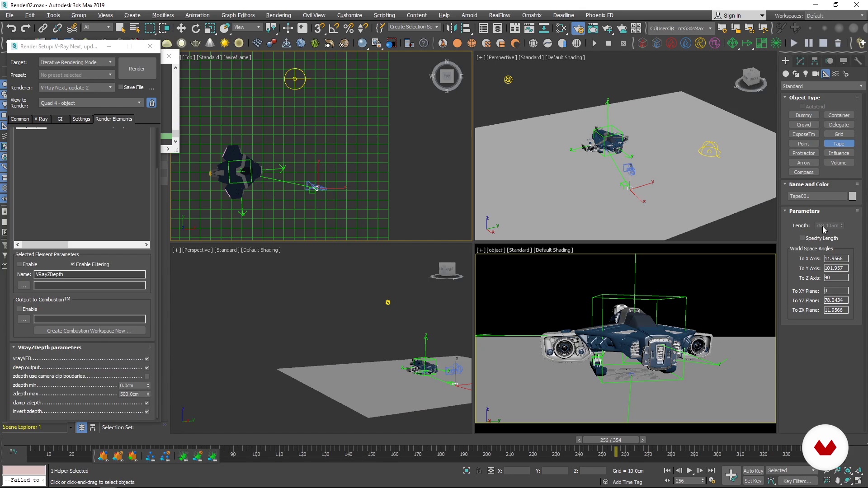
Task: Select the Bind to Space Warp tool
Action: [x=72, y=28]
